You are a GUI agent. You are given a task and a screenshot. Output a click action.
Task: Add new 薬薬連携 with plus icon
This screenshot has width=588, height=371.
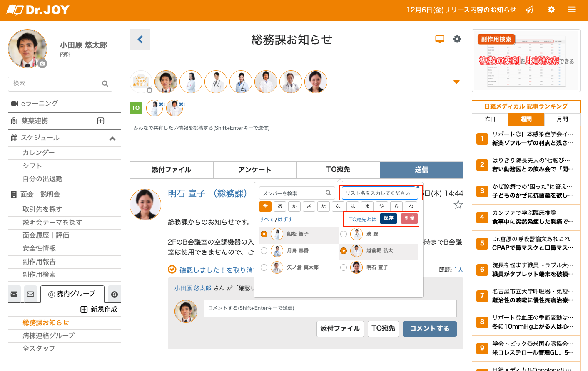click(101, 121)
